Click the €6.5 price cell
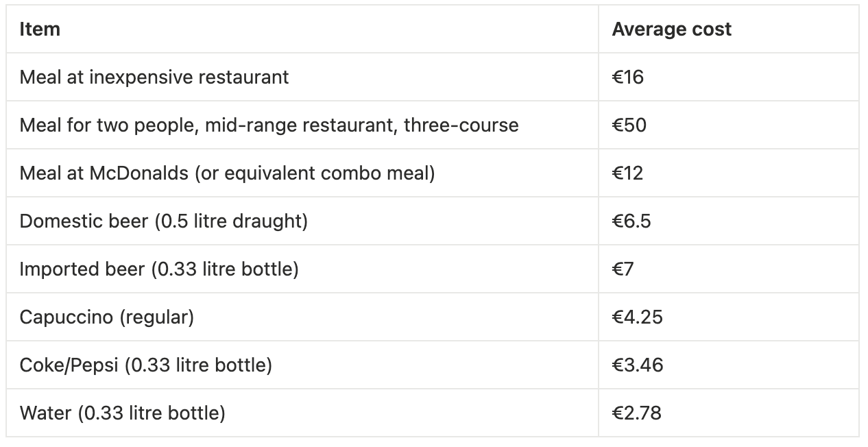 728,221
